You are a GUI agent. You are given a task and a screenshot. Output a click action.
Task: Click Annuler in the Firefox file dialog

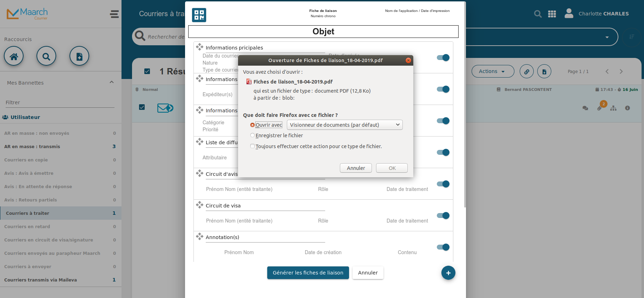point(356,168)
